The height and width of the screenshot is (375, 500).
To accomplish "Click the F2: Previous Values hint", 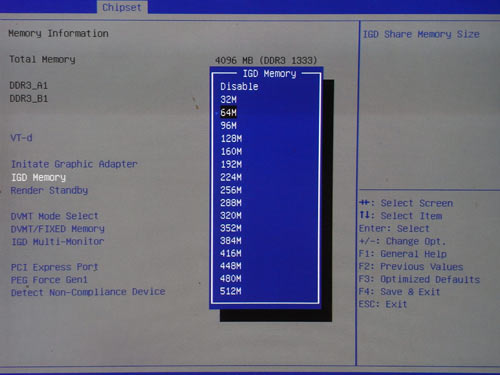I will click(411, 267).
